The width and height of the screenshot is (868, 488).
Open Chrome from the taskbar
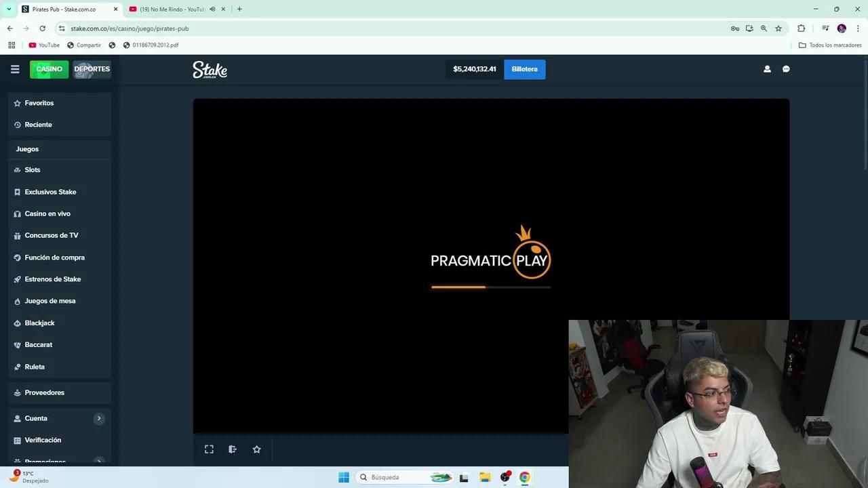click(524, 477)
